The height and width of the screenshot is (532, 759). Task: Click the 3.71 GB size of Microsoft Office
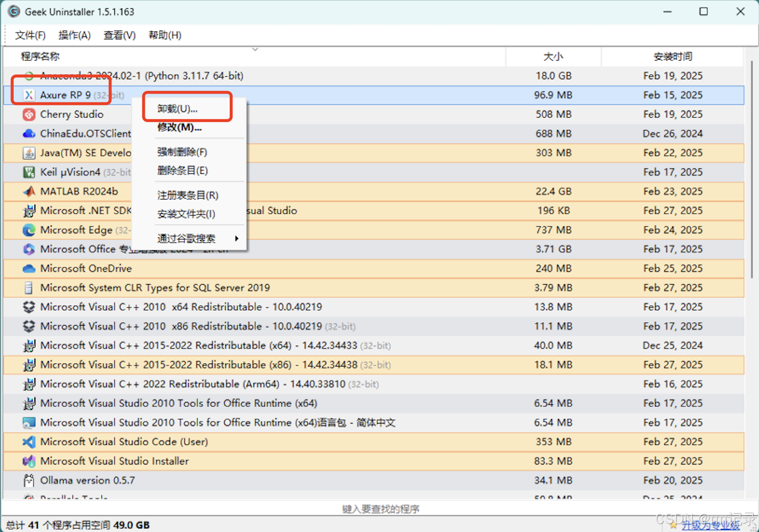(553, 249)
